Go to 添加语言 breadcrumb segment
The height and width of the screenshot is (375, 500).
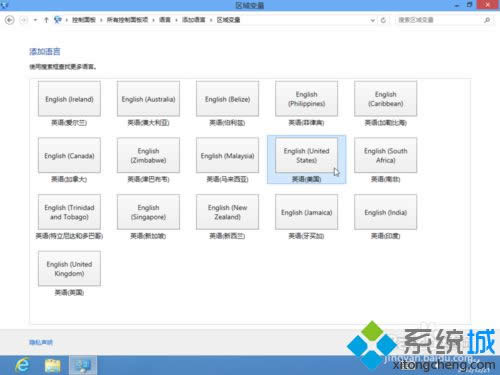coord(193,20)
